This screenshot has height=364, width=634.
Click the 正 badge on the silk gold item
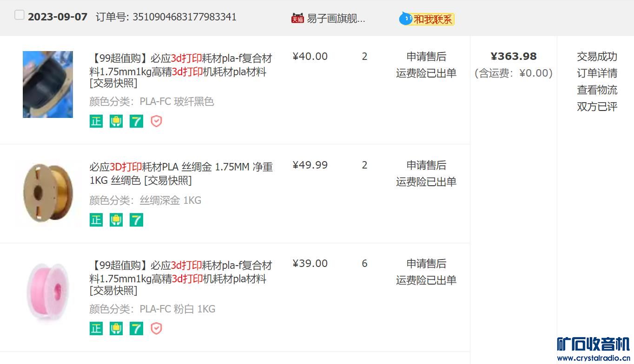96,220
